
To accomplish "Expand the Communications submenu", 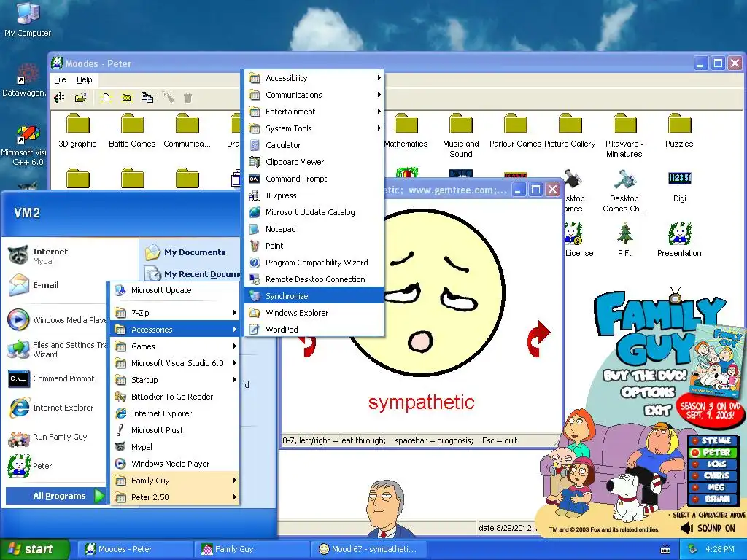I will point(314,95).
